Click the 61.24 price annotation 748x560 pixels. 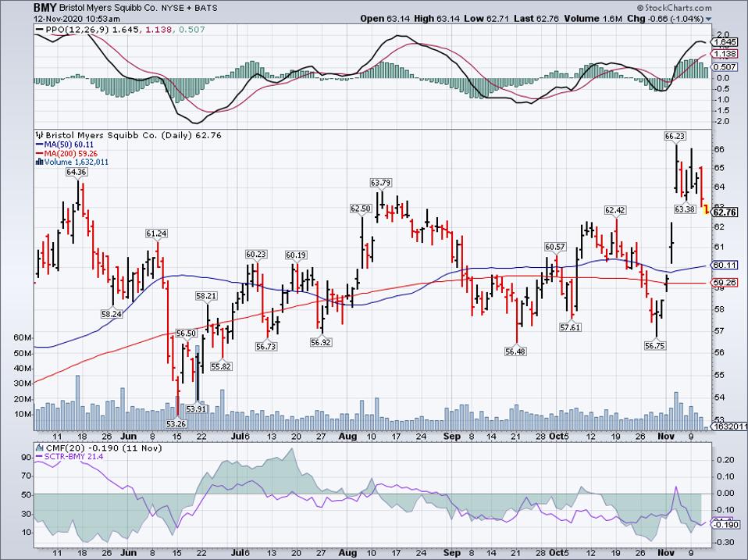[x=156, y=234]
